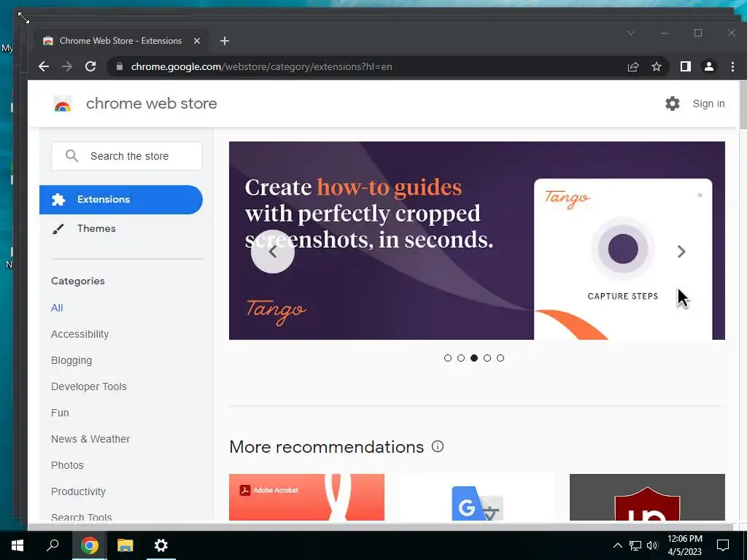Open the Chrome profile avatar
This screenshot has height=560, width=747.
pos(709,66)
